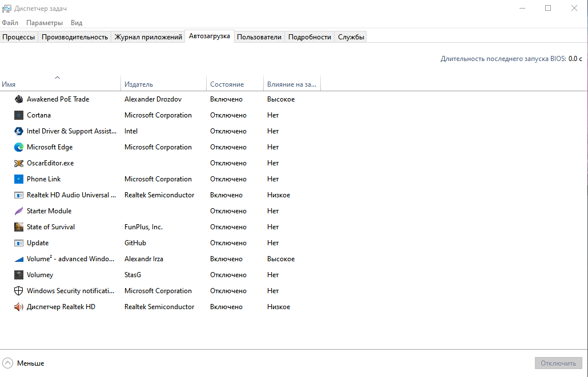Image resolution: width=588 pixels, height=377 pixels.
Task: Open the Файл menu
Action: [x=10, y=23]
